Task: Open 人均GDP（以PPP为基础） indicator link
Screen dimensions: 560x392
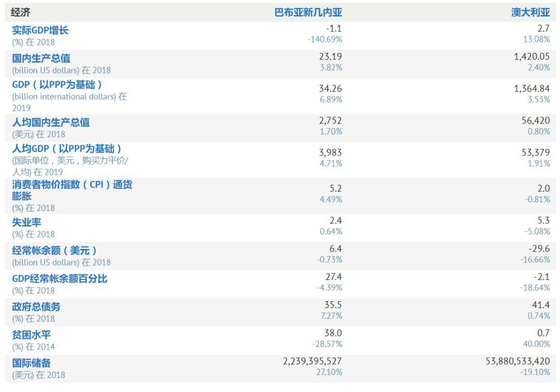Action: 67,149
